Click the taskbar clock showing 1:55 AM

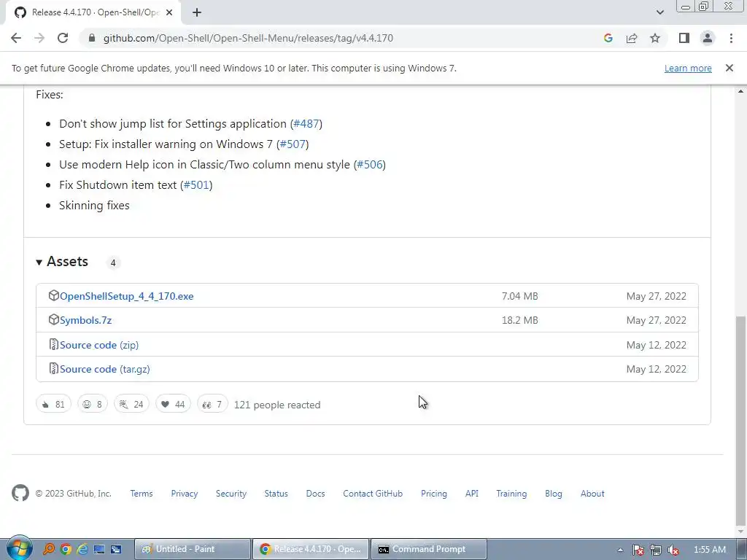[x=709, y=550]
